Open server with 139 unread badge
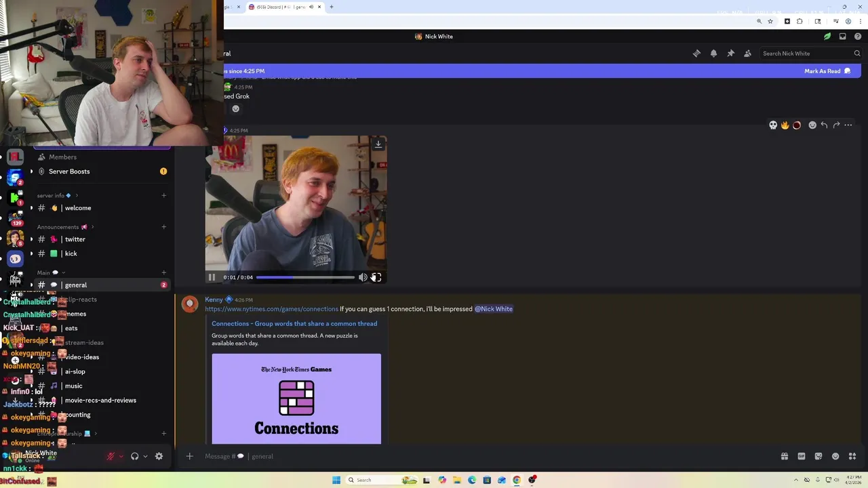 (x=15, y=218)
